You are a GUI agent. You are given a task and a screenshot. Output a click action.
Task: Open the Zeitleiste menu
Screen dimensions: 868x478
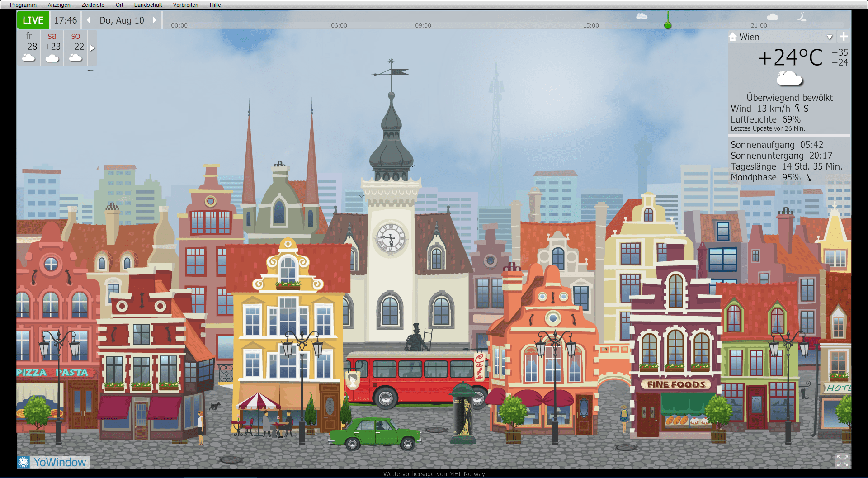(x=93, y=5)
